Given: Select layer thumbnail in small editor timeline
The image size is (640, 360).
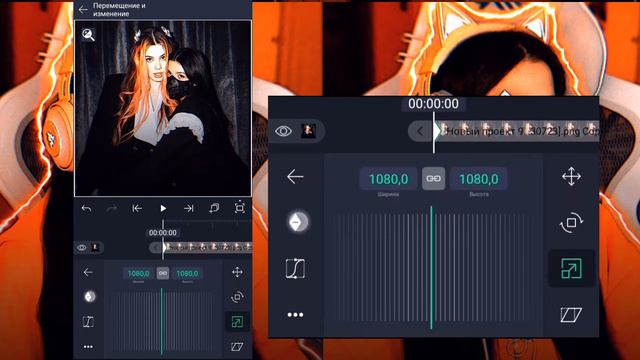Looking at the screenshot, I should [x=95, y=247].
